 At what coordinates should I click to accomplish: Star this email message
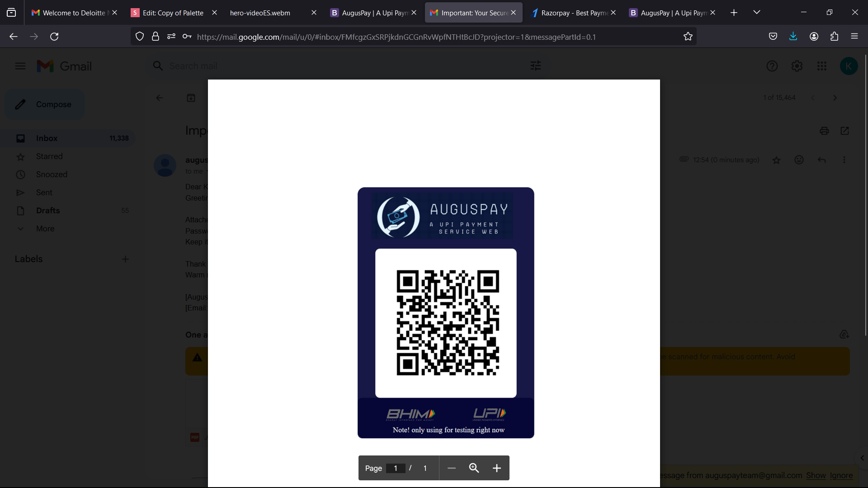776,160
